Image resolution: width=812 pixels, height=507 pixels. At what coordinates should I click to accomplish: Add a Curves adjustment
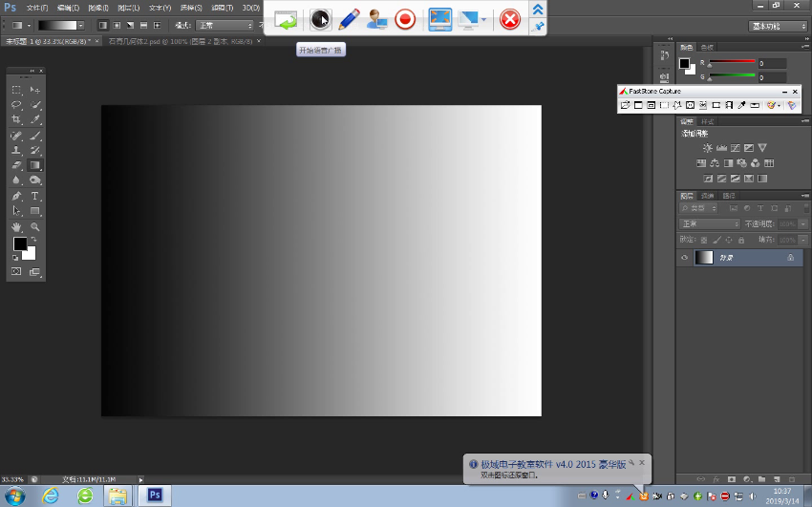[x=735, y=148]
